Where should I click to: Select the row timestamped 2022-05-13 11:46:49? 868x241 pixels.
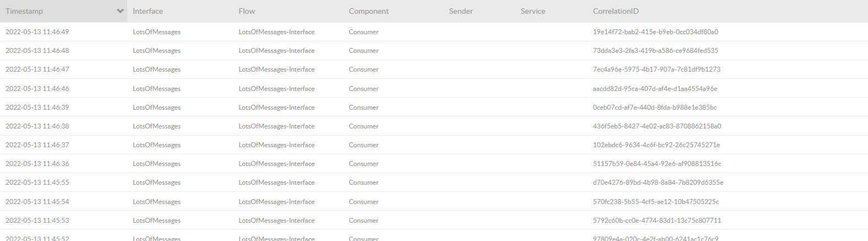(x=37, y=32)
